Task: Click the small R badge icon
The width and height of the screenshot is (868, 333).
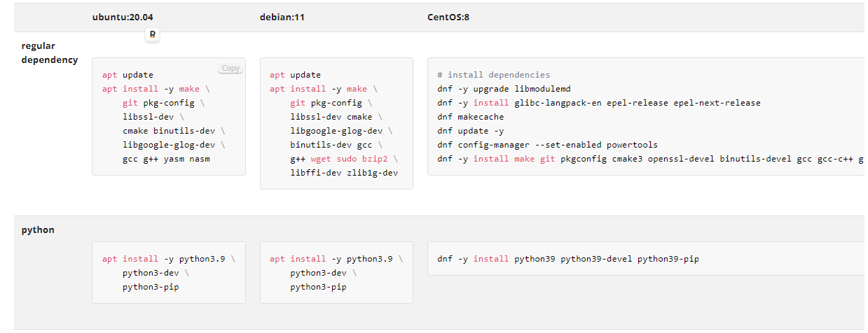Action: (153, 34)
